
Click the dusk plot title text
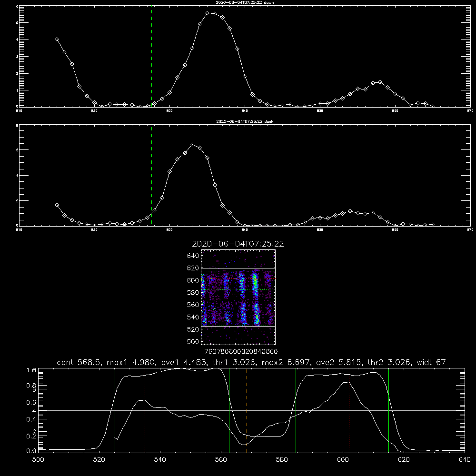245,121
